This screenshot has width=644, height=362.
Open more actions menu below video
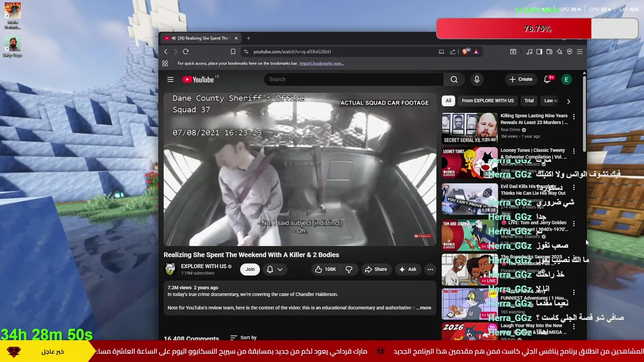click(x=430, y=269)
